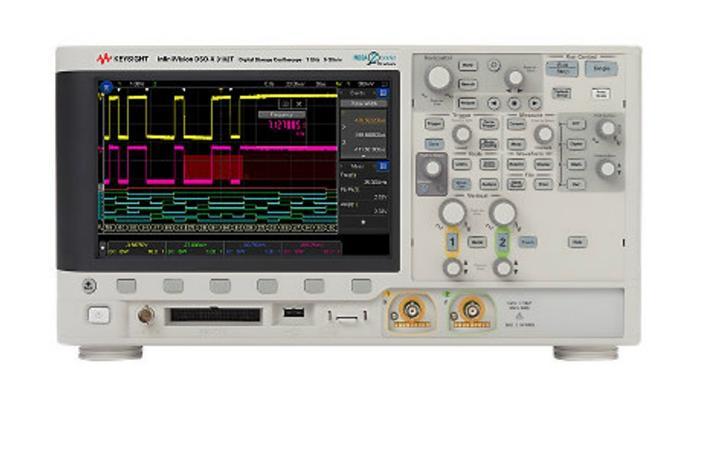
Task: Toggle the Digital channels key
Action: coord(576,144)
